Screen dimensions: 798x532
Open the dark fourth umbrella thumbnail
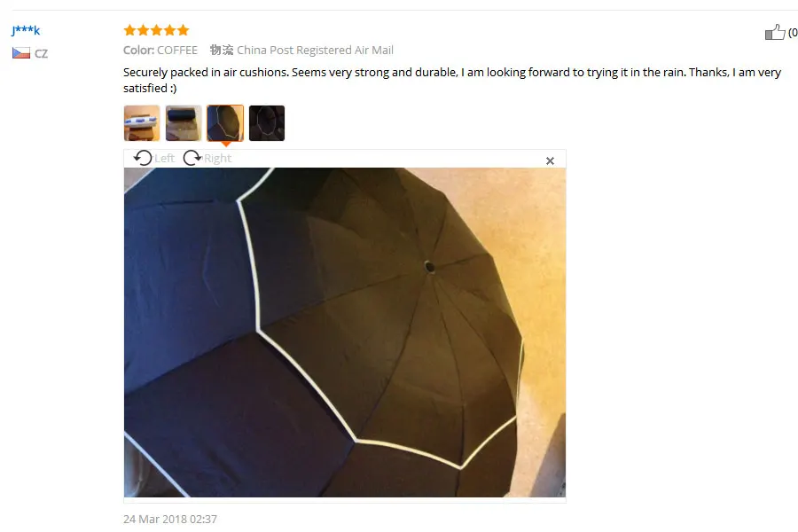267,122
